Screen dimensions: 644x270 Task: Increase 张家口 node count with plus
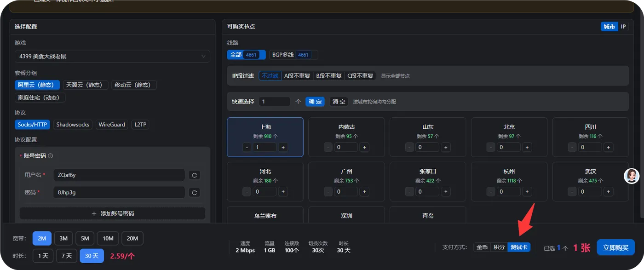(446, 191)
